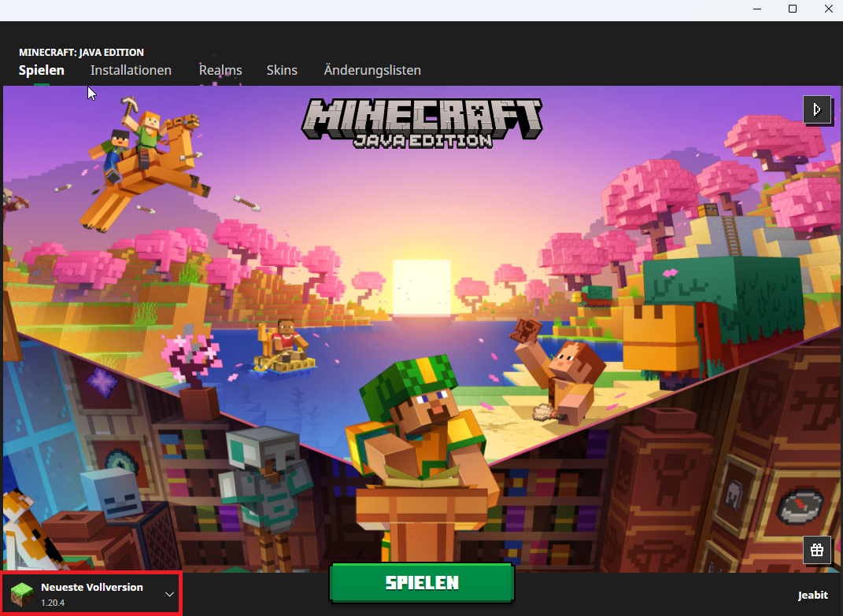The height and width of the screenshot is (616, 843).
Task: Click the Jeabit account name
Action: (812, 595)
